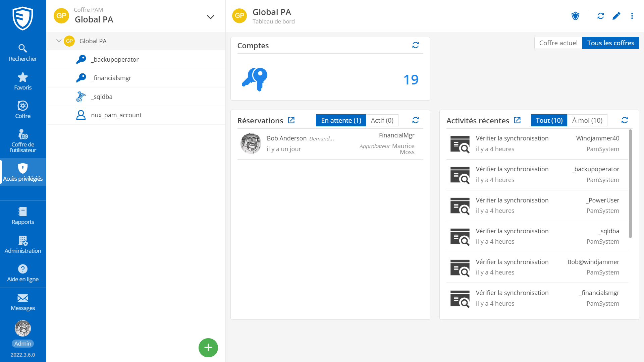
Task: Open Coffre de l'utilisateur section
Action: click(22, 141)
